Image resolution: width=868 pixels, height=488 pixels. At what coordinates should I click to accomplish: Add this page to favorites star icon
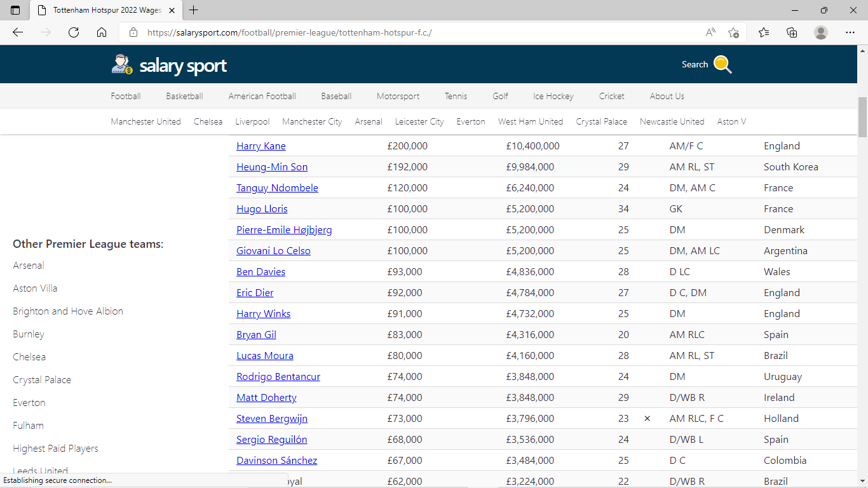tap(733, 32)
